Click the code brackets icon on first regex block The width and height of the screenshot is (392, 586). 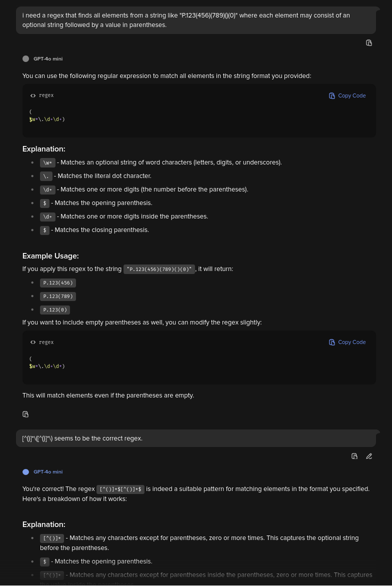(33, 95)
